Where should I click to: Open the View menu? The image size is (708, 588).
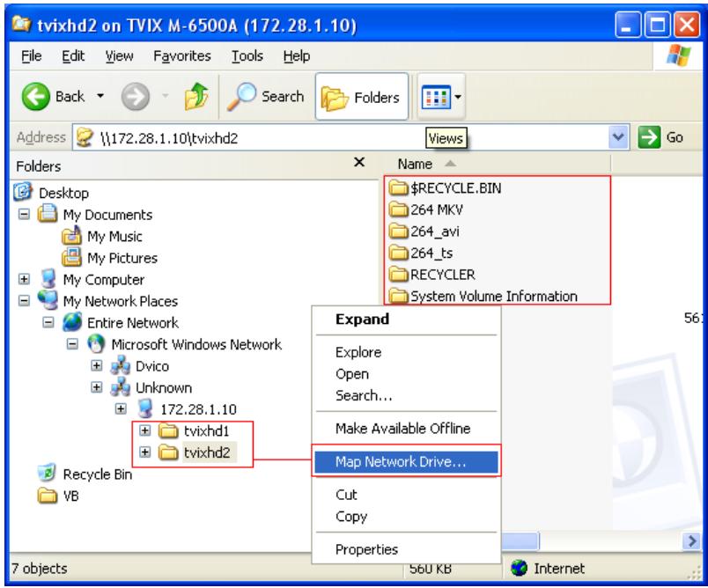click(x=119, y=56)
